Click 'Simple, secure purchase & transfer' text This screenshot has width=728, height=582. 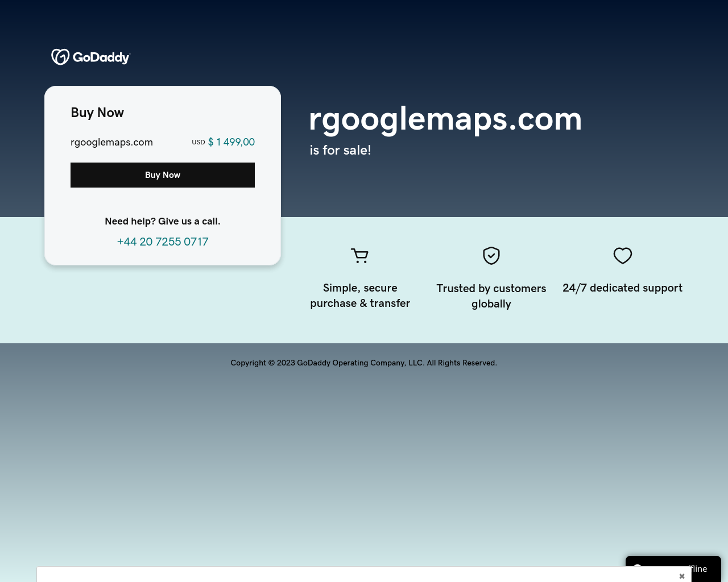[360, 296]
